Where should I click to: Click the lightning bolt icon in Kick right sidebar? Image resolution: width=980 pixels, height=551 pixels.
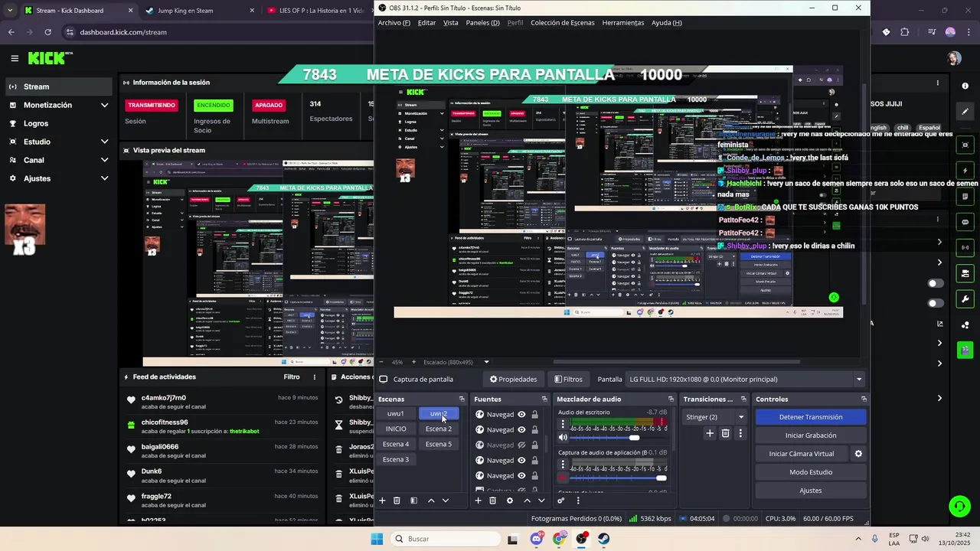tap(965, 171)
